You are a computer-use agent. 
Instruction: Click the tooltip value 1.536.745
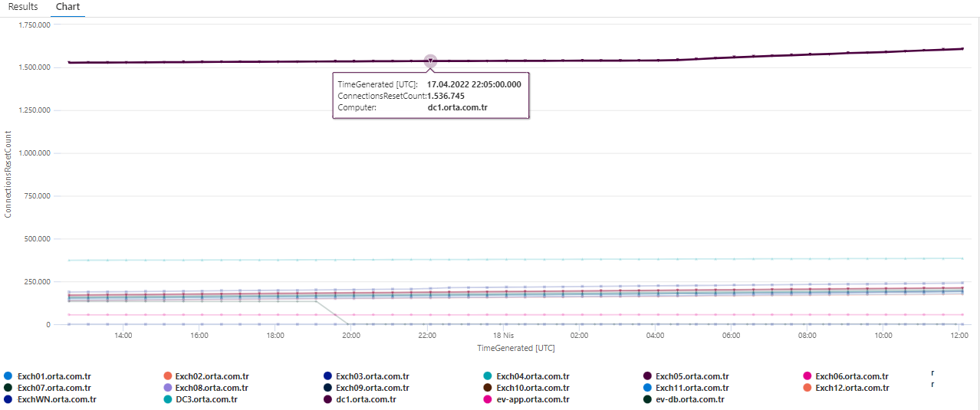click(446, 96)
